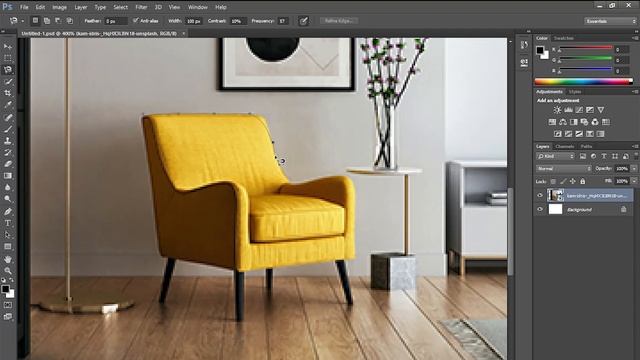Select the Zoom tool in toolbox
Viewport: 640px width, 360px height.
(8, 271)
